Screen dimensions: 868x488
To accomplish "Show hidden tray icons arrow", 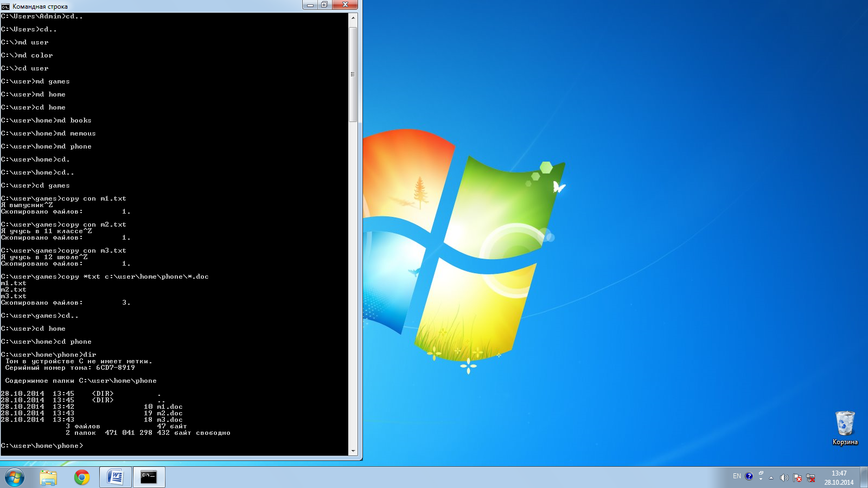I will tap(771, 478).
